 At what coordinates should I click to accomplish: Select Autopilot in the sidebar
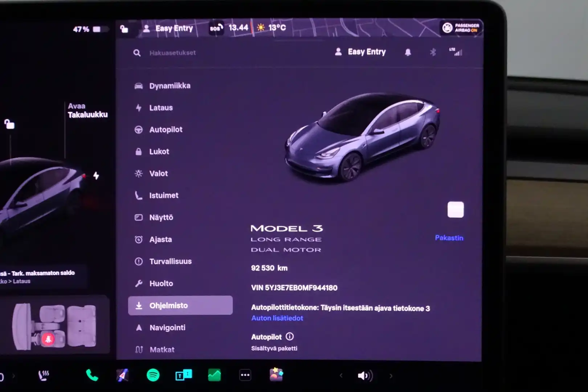(158, 130)
